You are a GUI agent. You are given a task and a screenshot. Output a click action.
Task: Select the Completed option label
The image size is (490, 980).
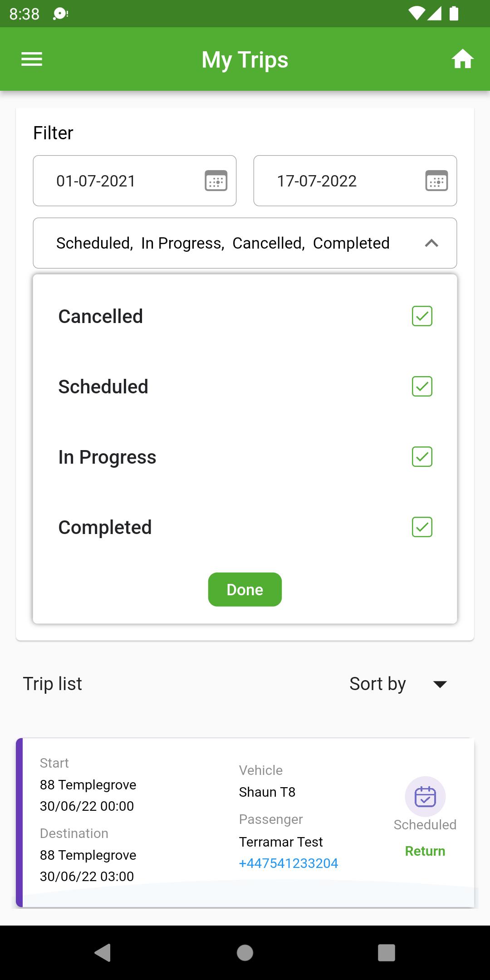pos(105,528)
